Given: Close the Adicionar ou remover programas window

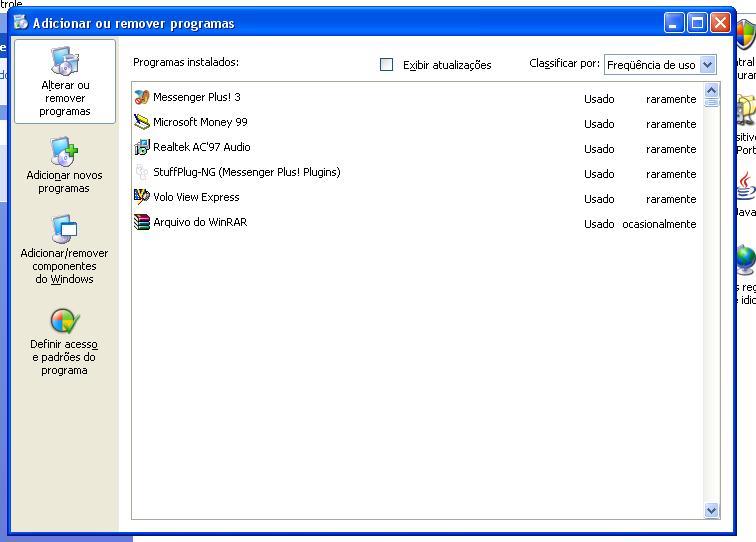Looking at the screenshot, I should [x=720, y=23].
